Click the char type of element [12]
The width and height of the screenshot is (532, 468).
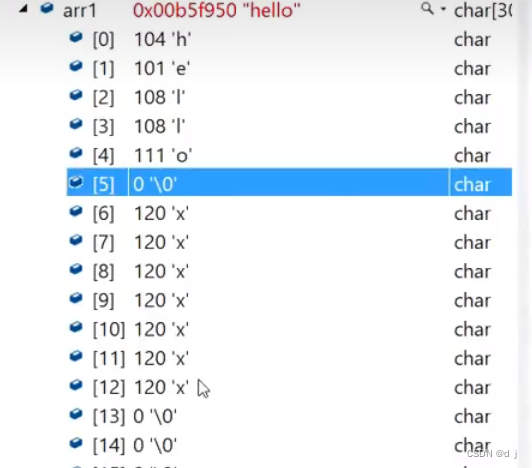(x=472, y=388)
